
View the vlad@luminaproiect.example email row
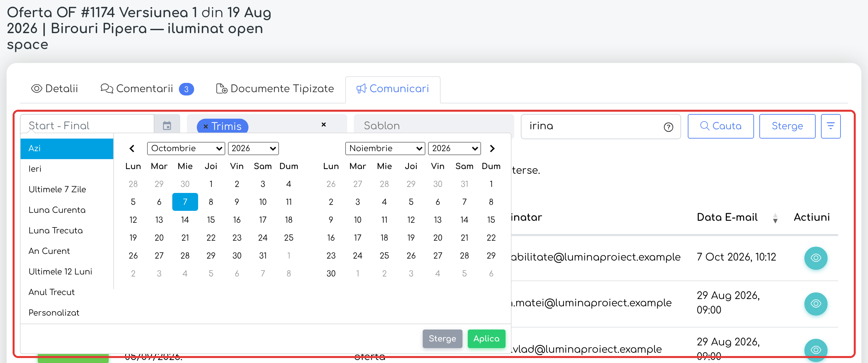815,349
